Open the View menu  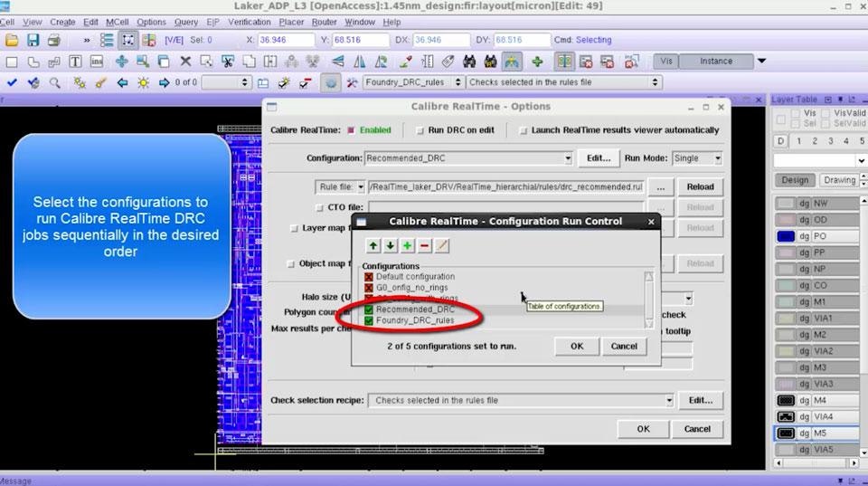33,22
